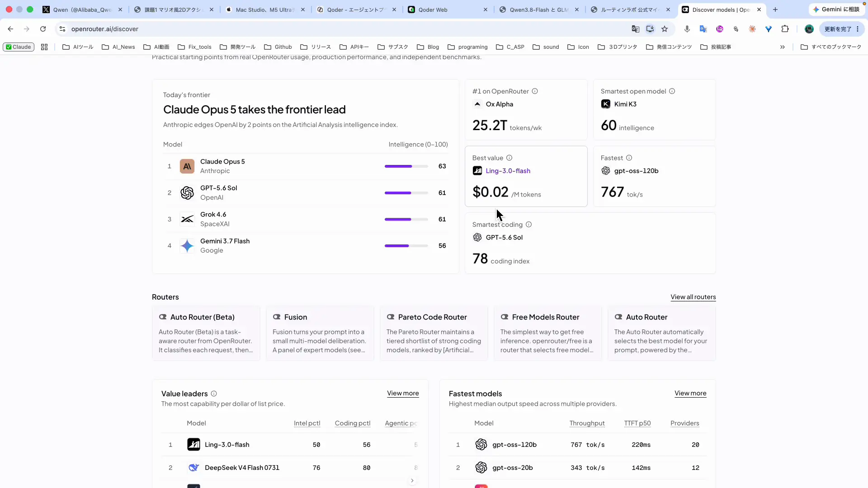
Task: Click the browser forward arrow
Action: [27, 29]
